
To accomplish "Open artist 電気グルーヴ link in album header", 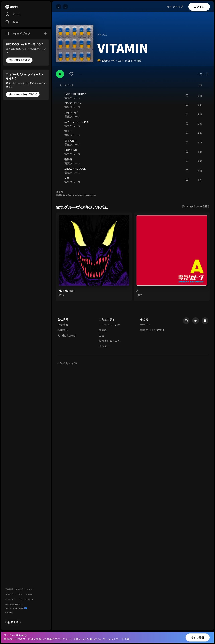I will (x=108, y=61).
